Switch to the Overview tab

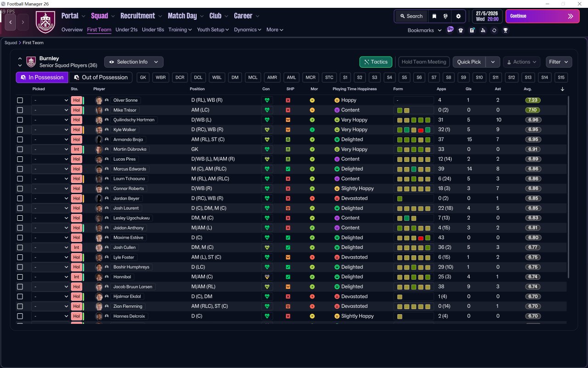(72, 30)
